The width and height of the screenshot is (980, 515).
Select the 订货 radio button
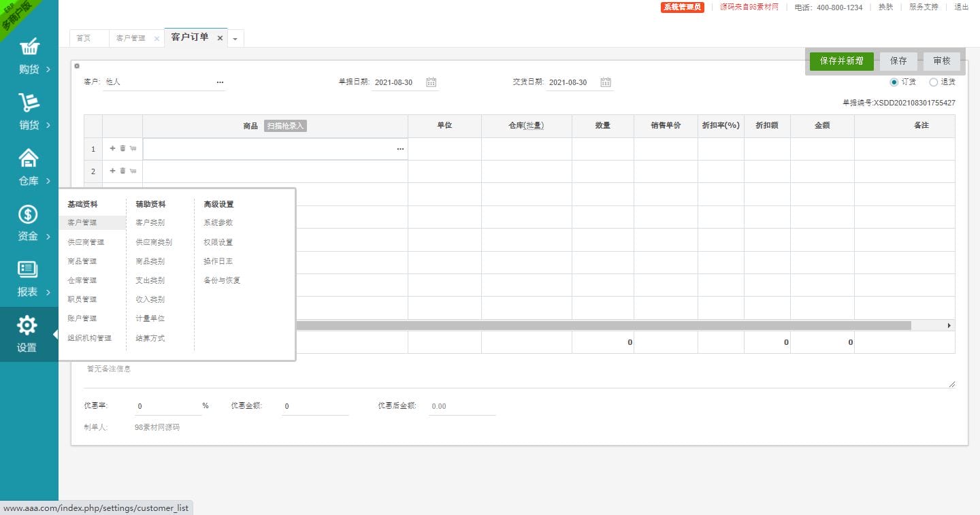tap(894, 82)
